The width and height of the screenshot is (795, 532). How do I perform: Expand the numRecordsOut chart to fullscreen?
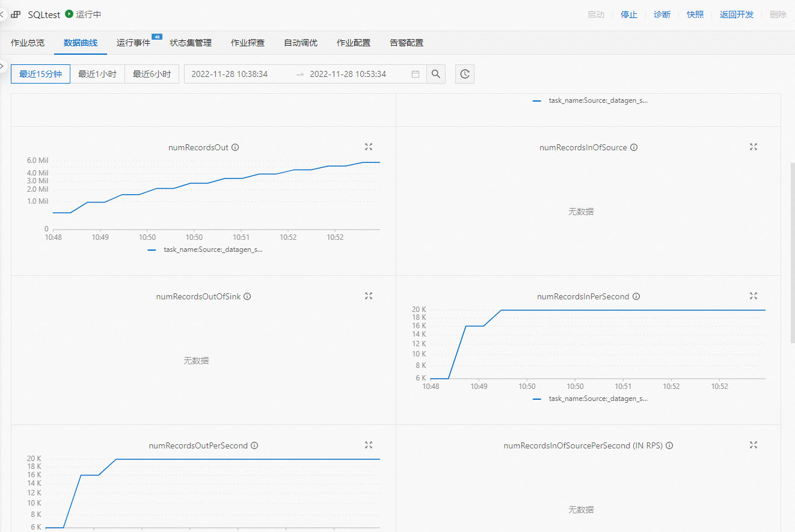point(369,147)
